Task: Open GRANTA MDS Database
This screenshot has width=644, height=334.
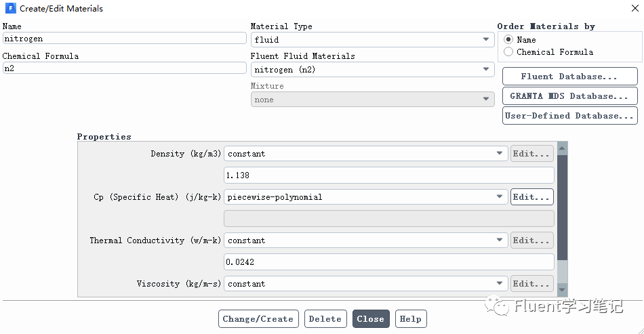Action: pos(569,96)
